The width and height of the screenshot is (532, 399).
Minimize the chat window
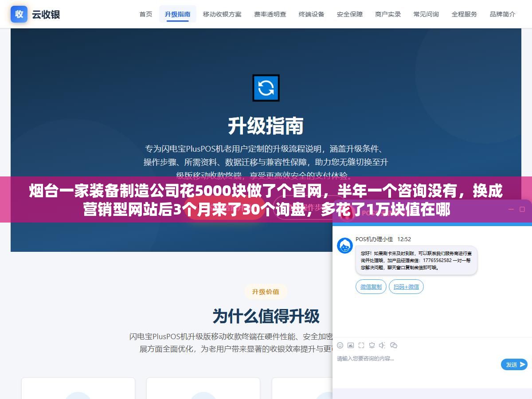coord(510,209)
